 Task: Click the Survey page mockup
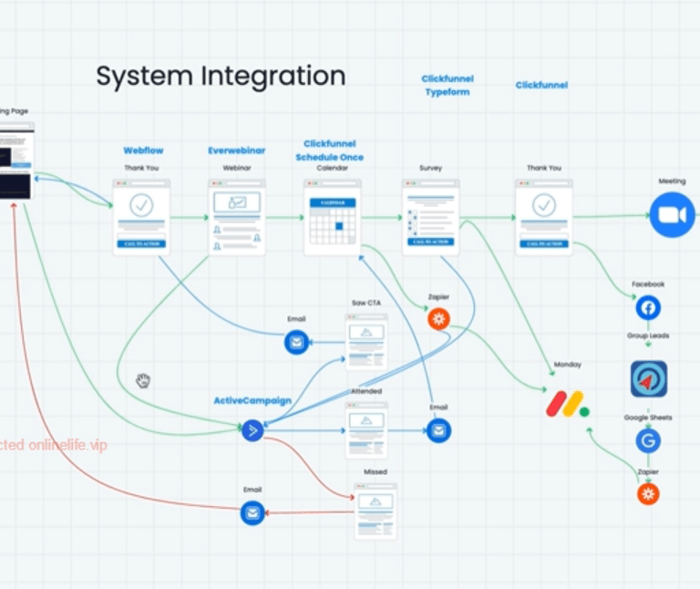(x=431, y=218)
